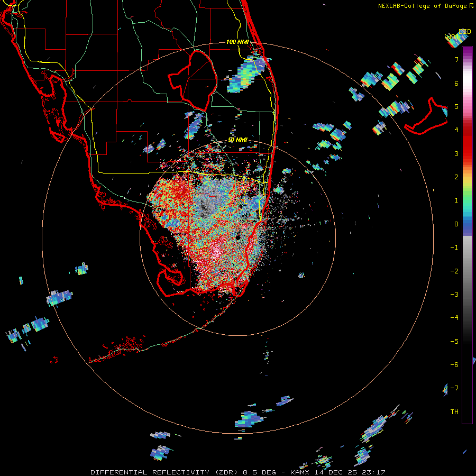Screen dimensions: 476x476
Task: Click the "-4" value on the color scale
Action: [x=454, y=318]
